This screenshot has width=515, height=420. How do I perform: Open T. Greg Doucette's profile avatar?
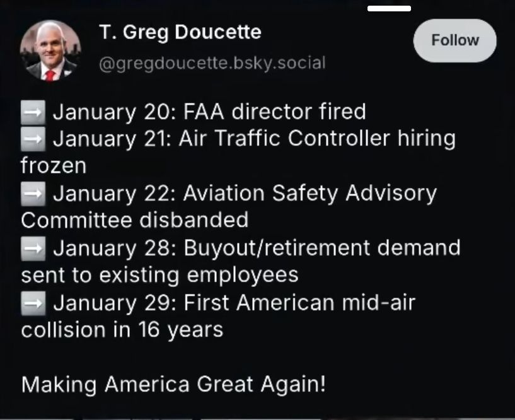pyautogui.click(x=49, y=52)
